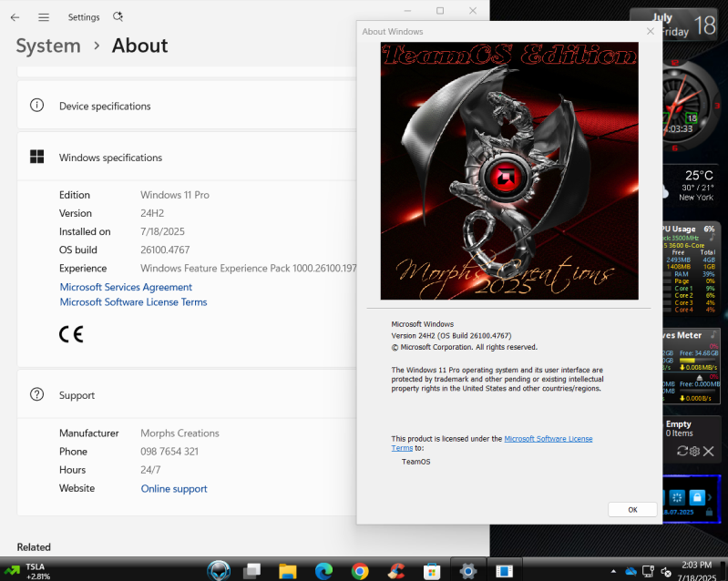Click OK in About Windows dialog
The width and height of the screenshot is (728, 581).
[x=632, y=510]
